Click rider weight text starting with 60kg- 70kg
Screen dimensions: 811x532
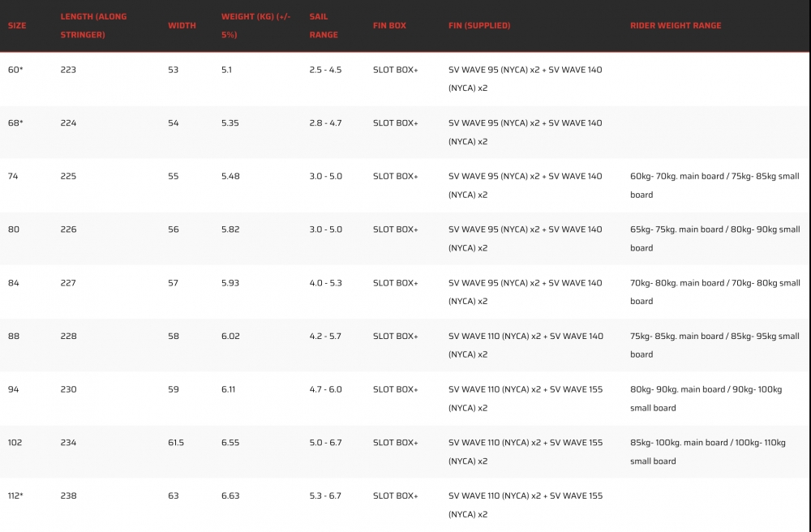pyautogui.click(x=714, y=185)
